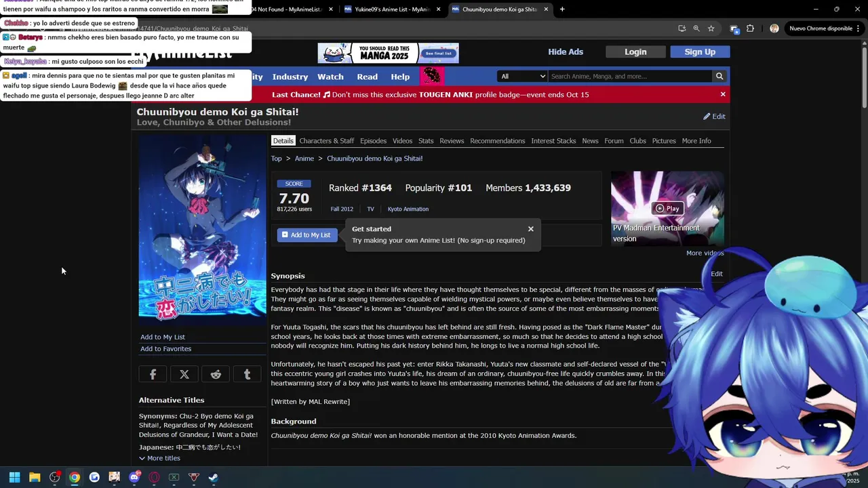Click the Google Chrome taskbar icon
Viewport: 868px width, 488px height.
point(75,477)
